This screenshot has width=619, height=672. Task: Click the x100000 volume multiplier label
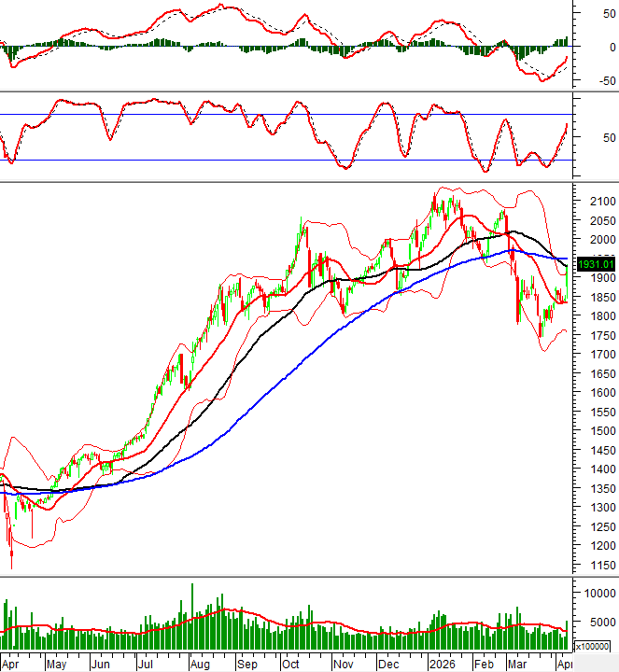(594, 646)
